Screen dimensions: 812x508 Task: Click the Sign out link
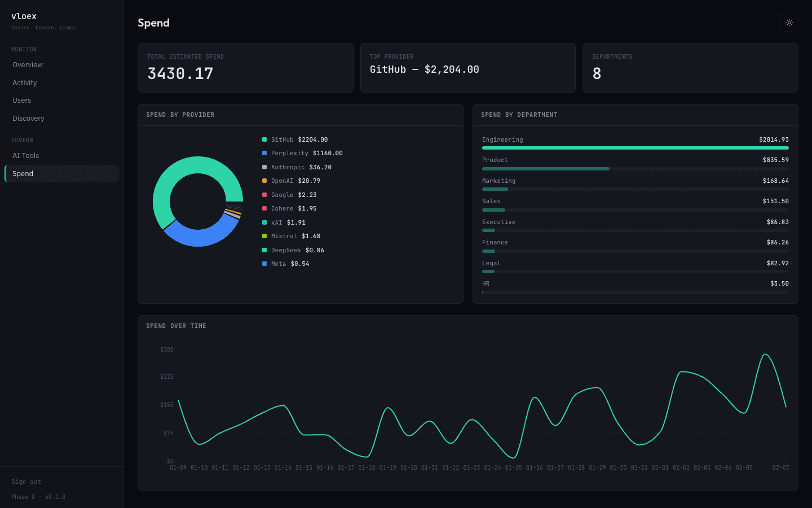point(26,481)
